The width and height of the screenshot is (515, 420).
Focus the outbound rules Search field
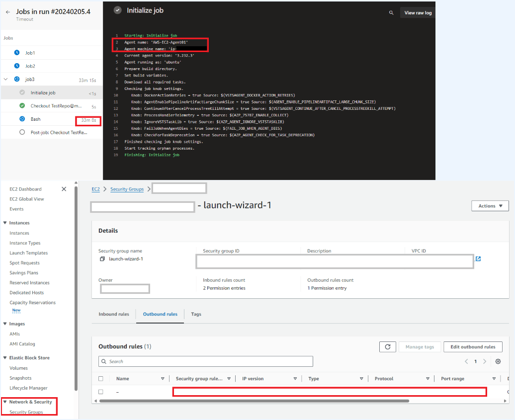pyautogui.click(x=206, y=361)
